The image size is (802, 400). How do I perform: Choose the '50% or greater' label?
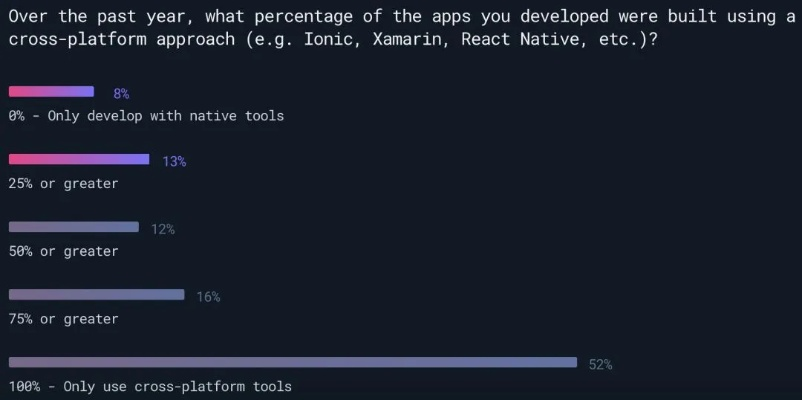63,251
